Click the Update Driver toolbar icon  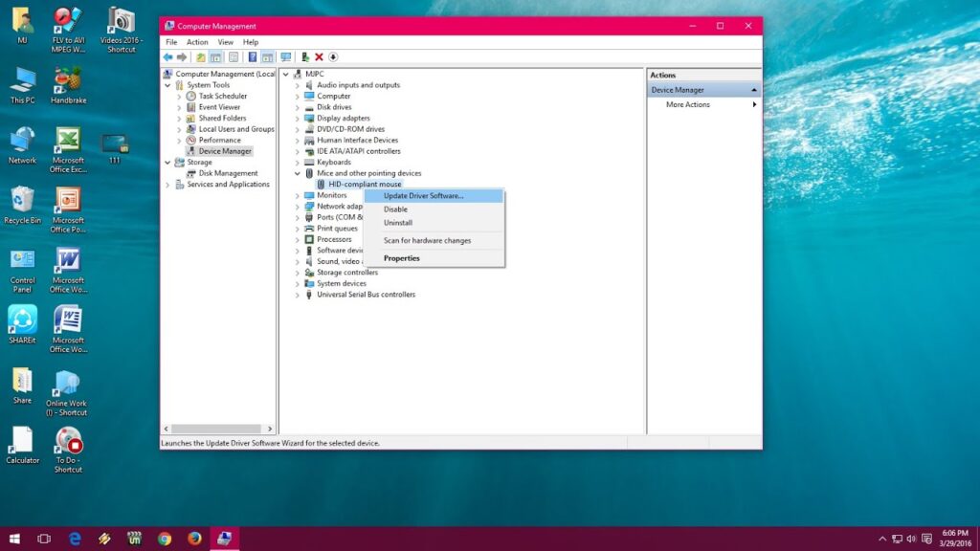(x=305, y=56)
